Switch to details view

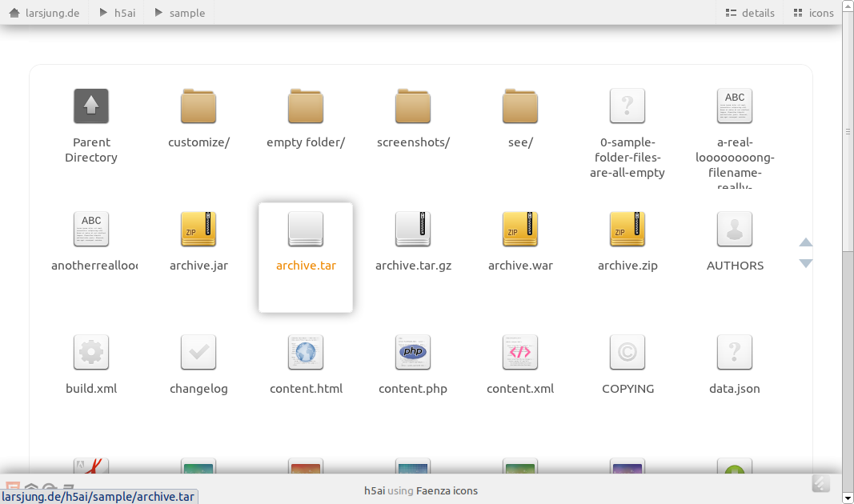click(750, 13)
